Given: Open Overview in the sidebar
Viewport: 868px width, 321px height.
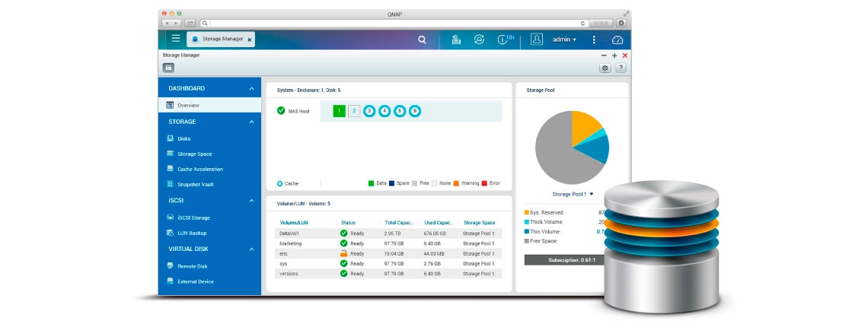Looking at the screenshot, I should coord(210,105).
